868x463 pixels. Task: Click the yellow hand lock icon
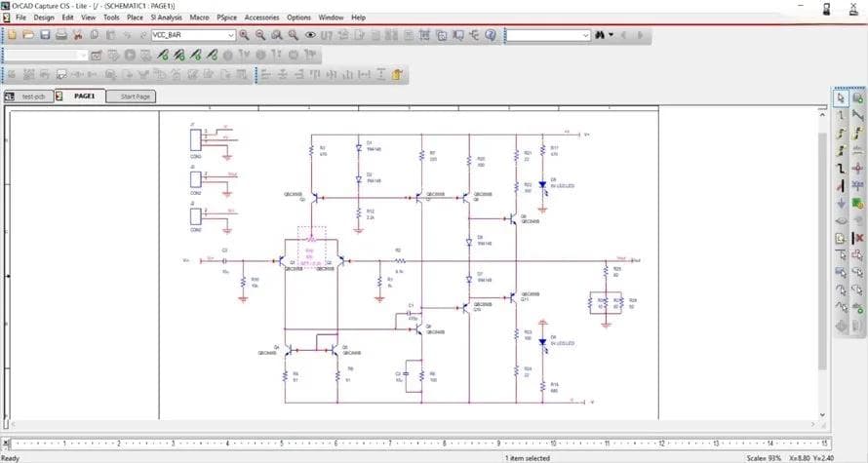pos(397,75)
